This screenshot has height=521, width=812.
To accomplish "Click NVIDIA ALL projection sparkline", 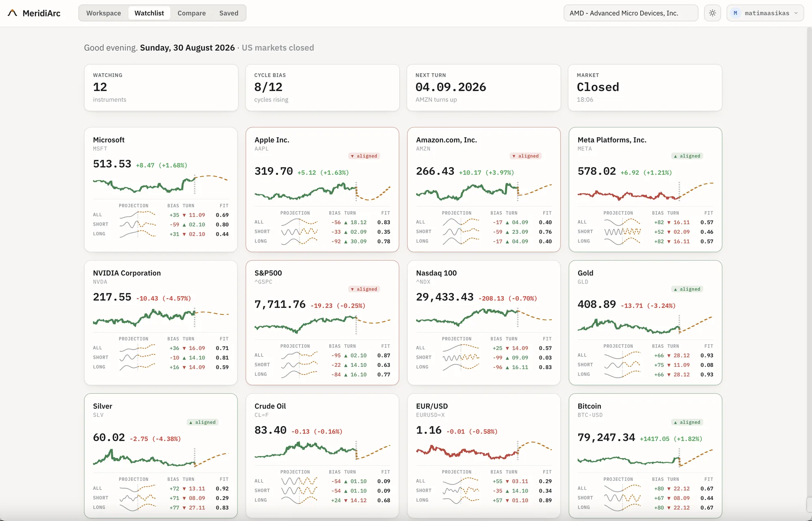I will click(x=138, y=348).
